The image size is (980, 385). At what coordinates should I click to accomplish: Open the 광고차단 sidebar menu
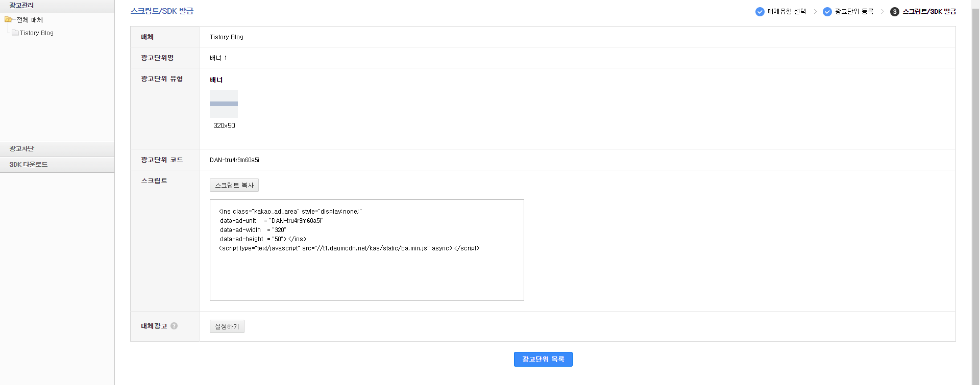(x=57, y=149)
